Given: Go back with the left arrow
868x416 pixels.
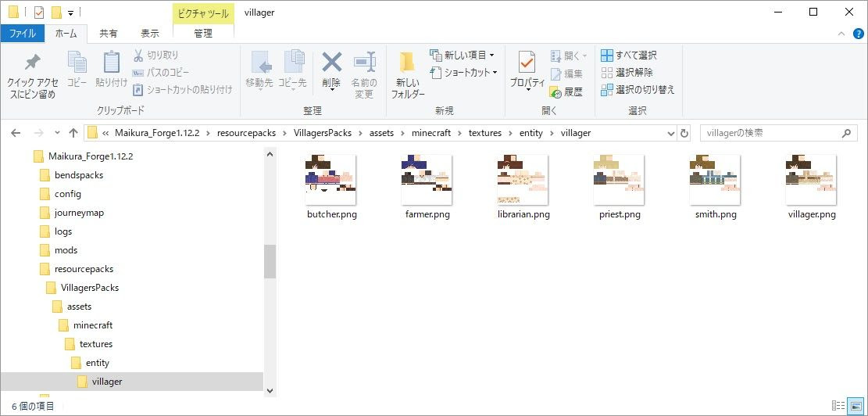Looking at the screenshot, I should (x=16, y=133).
